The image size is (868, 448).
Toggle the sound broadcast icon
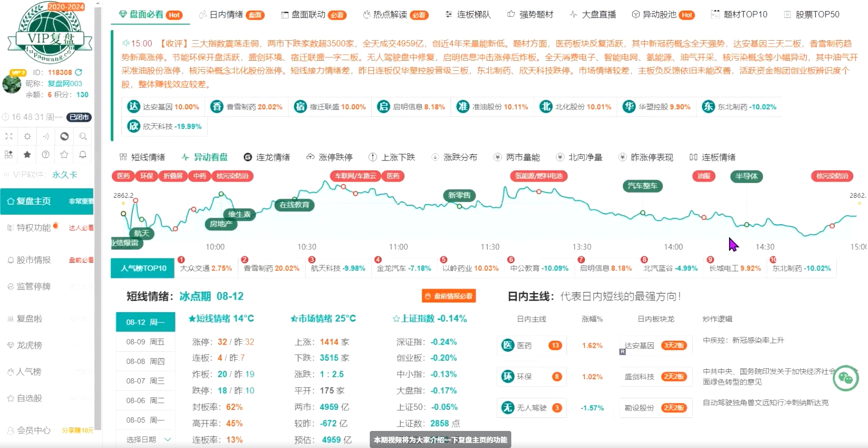point(46,136)
